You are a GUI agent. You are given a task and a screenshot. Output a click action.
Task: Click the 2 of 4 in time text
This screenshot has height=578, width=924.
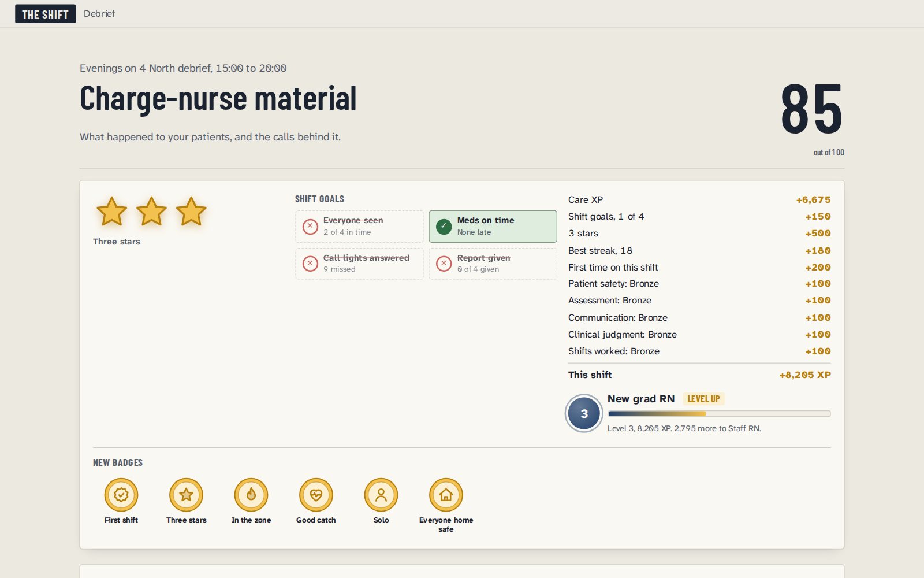point(347,232)
